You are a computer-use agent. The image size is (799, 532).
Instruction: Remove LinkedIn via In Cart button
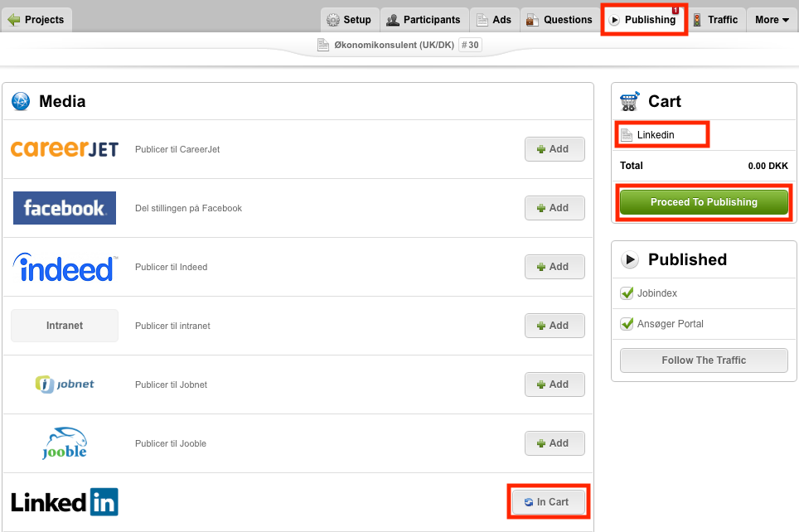[549, 501]
